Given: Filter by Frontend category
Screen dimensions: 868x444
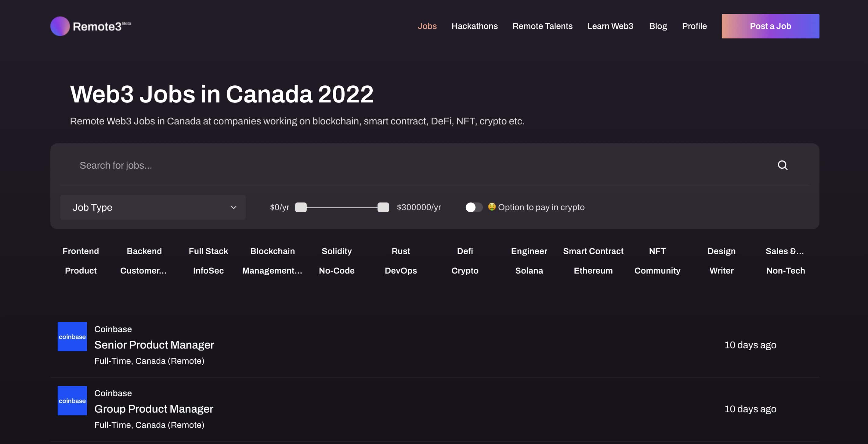Looking at the screenshot, I should [x=81, y=251].
